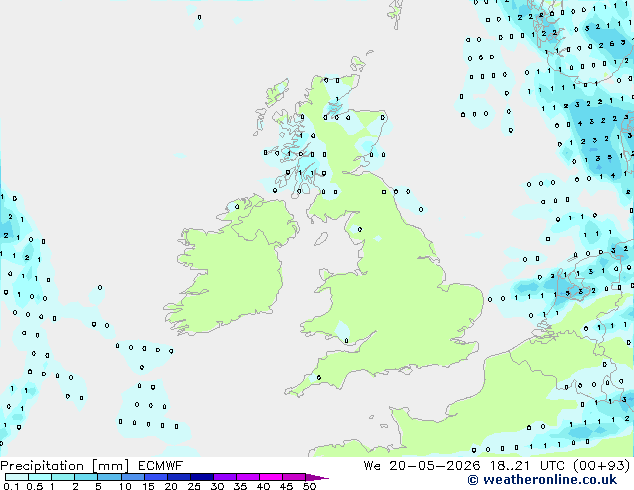The width and height of the screenshot is (634, 490).
Task: Pick the 45–50 mm legend swatch
Action: pos(294,477)
